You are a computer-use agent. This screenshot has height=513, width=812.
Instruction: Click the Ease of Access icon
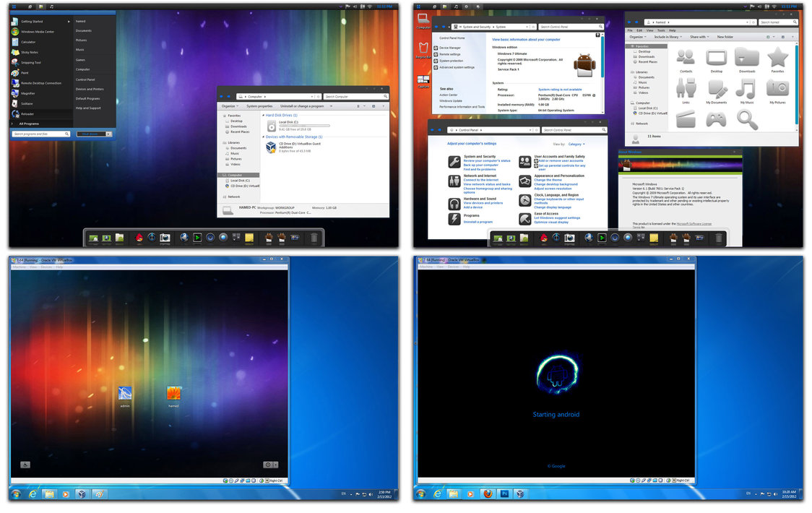click(x=524, y=219)
